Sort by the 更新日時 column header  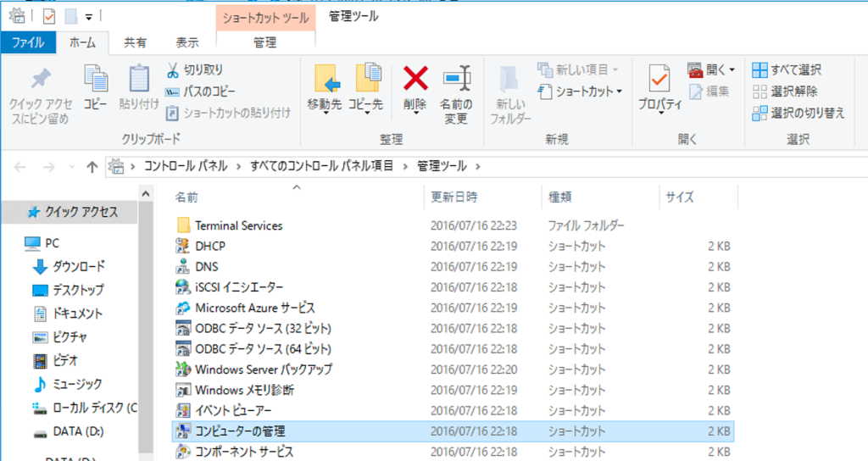[454, 197]
